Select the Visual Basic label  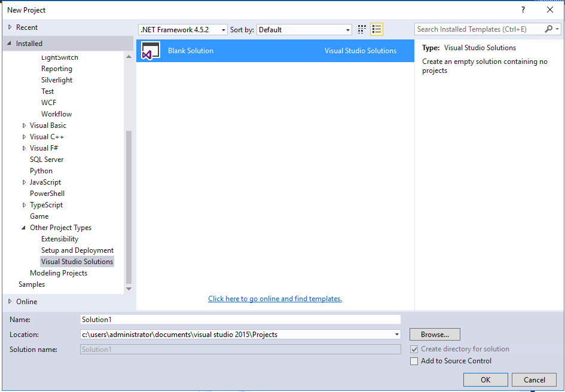48,125
